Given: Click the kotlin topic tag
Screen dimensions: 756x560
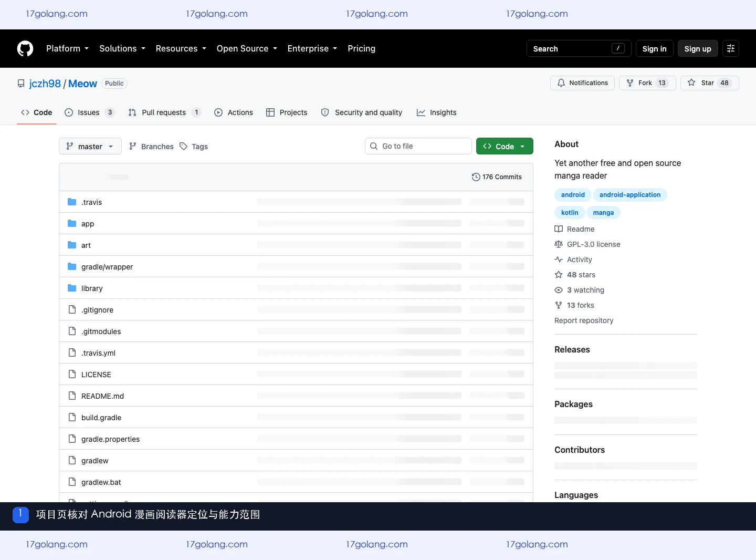Looking at the screenshot, I should pyautogui.click(x=570, y=213).
